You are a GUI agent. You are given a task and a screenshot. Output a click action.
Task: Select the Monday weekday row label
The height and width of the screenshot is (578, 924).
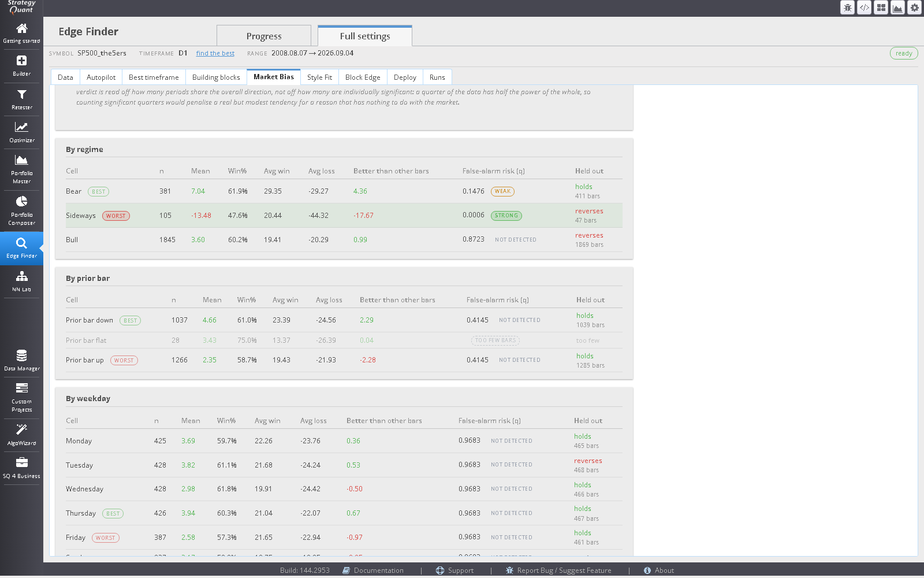(79, 441)
